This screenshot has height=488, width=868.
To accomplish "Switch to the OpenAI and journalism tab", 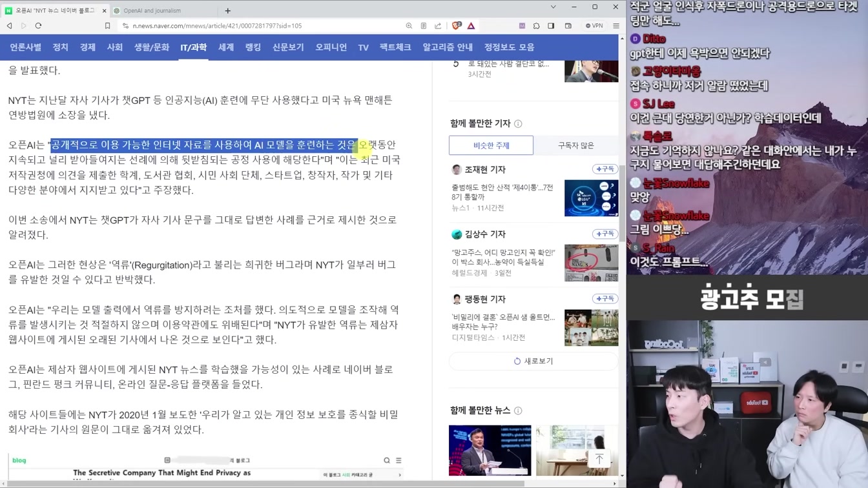I will pos(165,10).
